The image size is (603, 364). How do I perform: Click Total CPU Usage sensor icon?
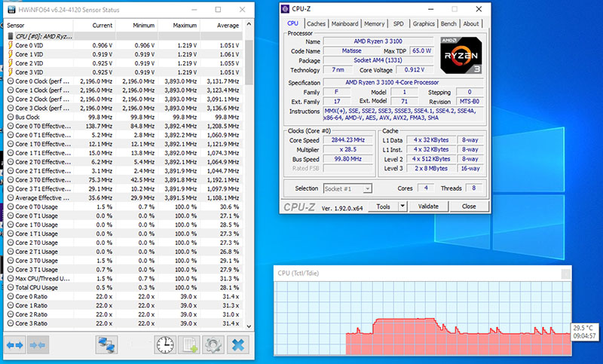[x=11, y=288]
